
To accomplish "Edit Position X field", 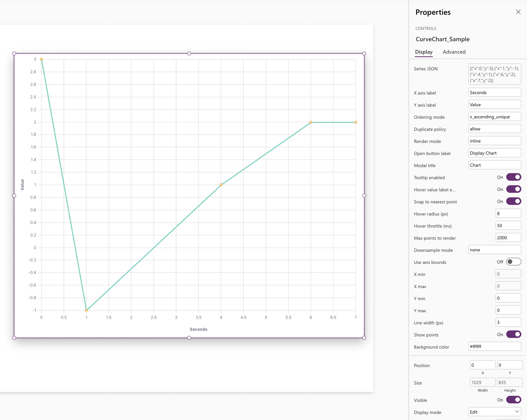I will coord(482,365).
